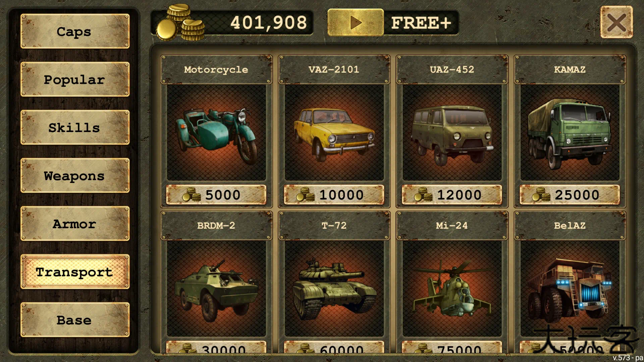Switch to the Base category
This screenshot has width=644, height=362.
[x=75, y=320]
